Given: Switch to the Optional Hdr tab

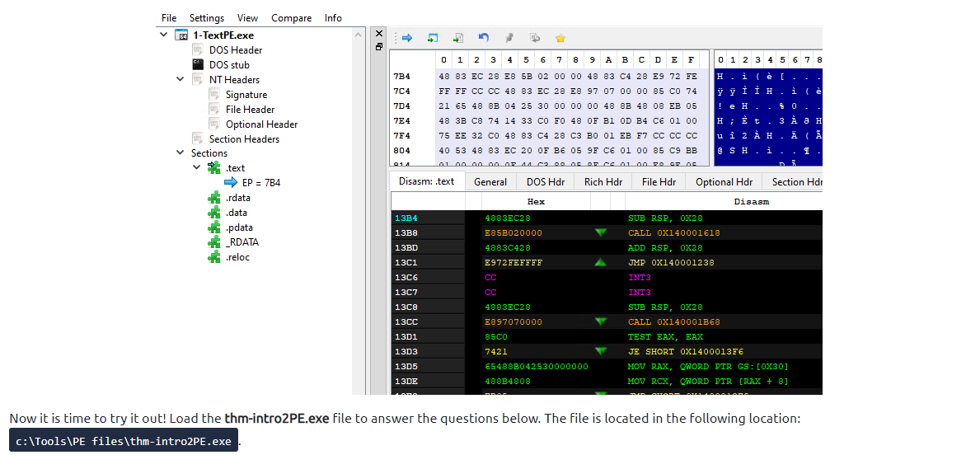Looking at the screenshot, I should [724, 181].
